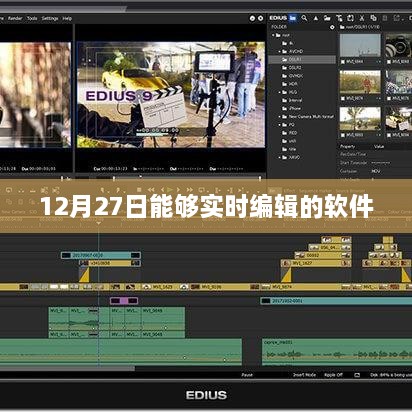Tick the checkbox under the clip with the person in red
This screenshot has width=412, height=412.
point(343,98)
